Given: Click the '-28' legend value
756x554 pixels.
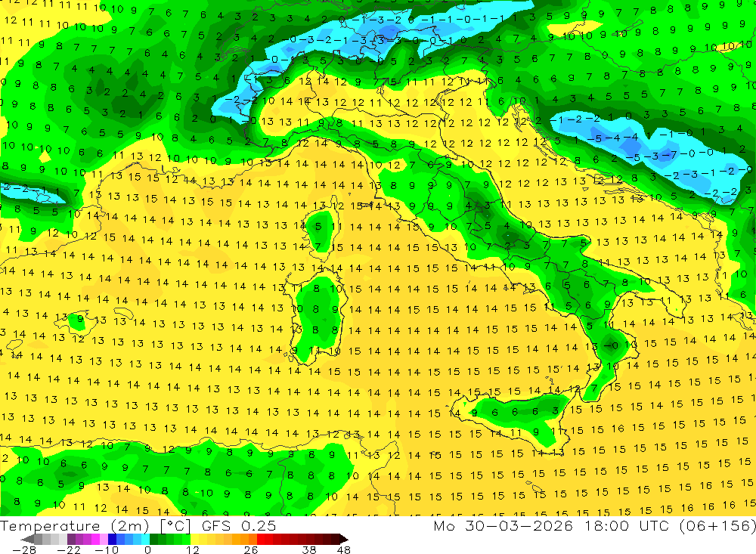Looking at the screenshot, I should 24,549.
